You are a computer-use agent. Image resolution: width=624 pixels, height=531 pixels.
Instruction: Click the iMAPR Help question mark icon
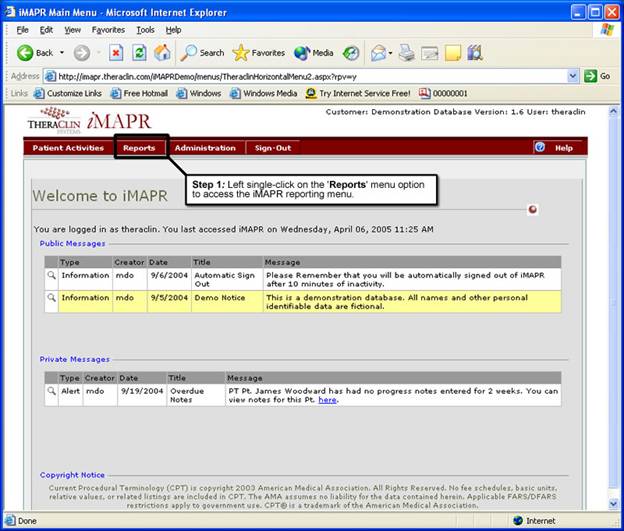point(540,148)
